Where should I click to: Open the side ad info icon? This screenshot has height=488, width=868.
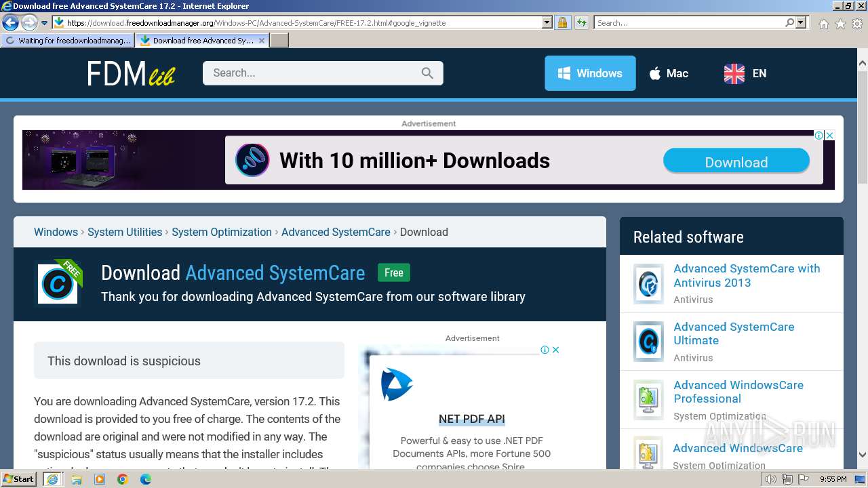pyautogui.click(x=545, y=350)
